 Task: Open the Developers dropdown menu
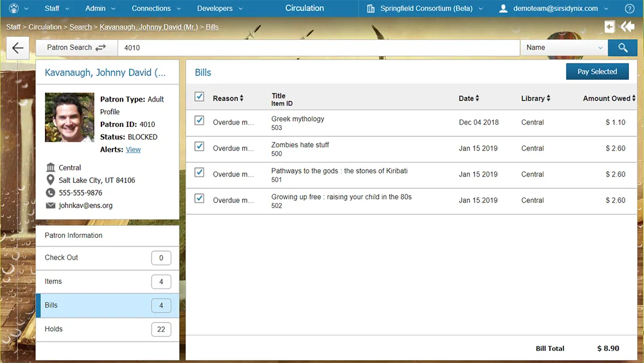pyautogui.click(x=220, y=8)
